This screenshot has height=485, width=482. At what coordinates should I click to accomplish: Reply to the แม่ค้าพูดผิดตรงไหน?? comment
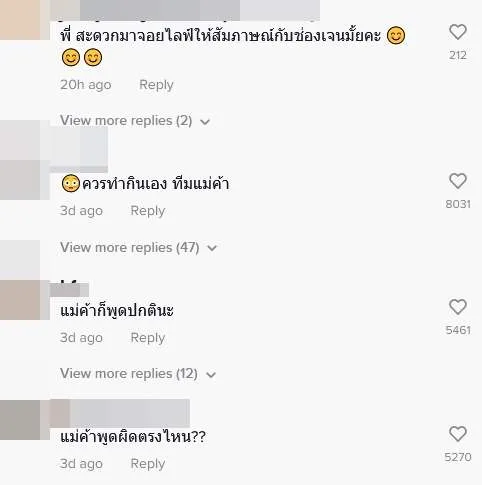point(148,464)
